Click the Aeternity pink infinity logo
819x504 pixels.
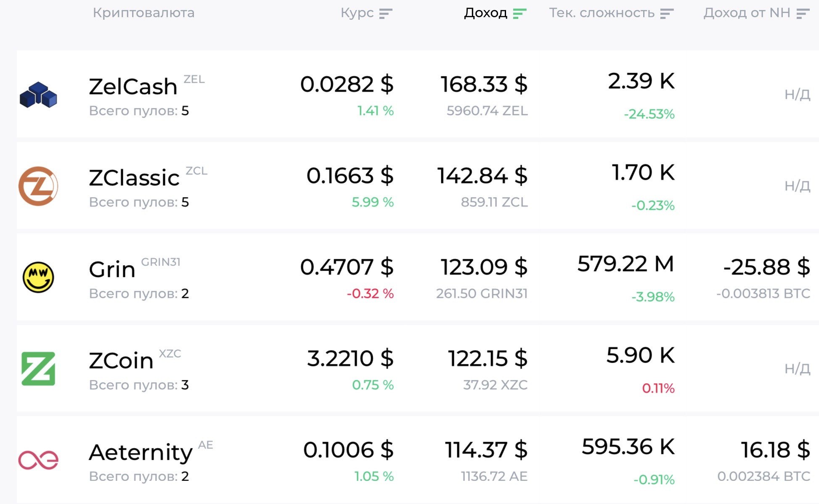[x=38, y=460]
